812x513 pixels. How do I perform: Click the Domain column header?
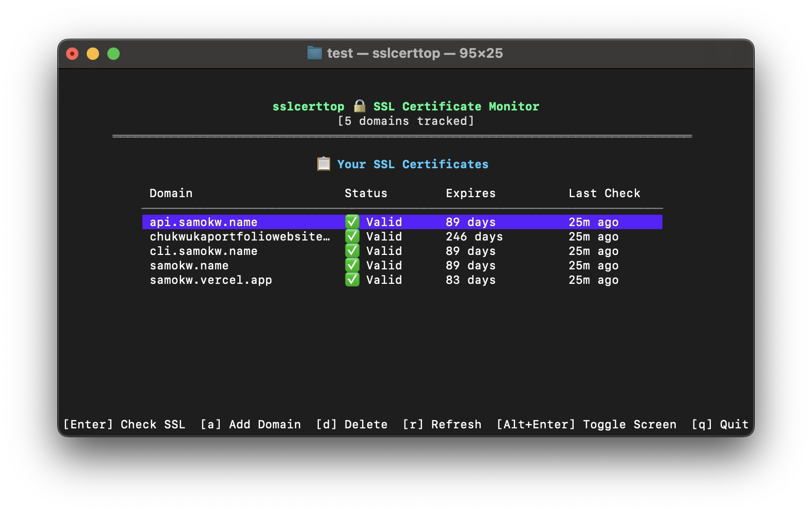click(171, 193)
